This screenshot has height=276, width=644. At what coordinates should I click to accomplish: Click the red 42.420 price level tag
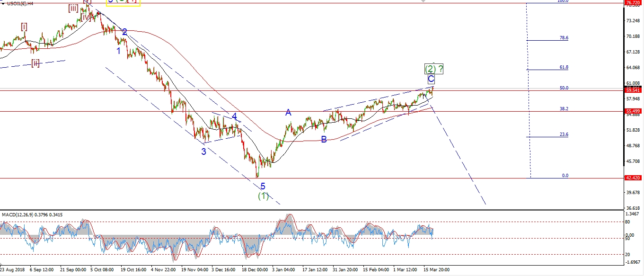[633, 178]
